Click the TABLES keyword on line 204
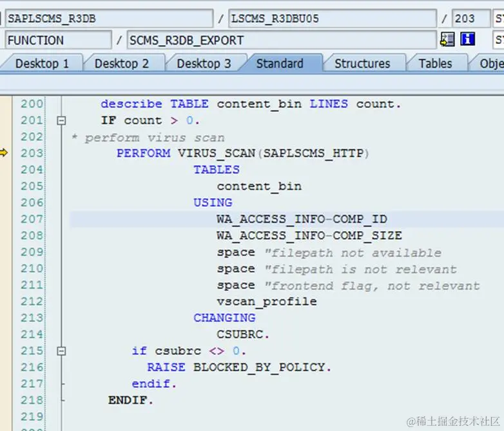The height and width of the screenshot is (431, 504). 217,169
